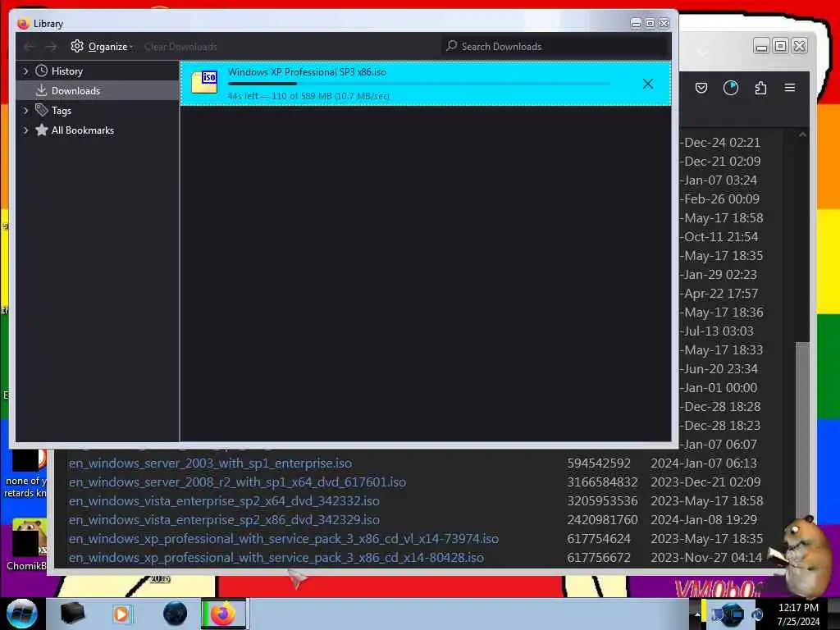Expand the All Bookmarks tree node
840x630 pixels.
(x=25, y=130)
